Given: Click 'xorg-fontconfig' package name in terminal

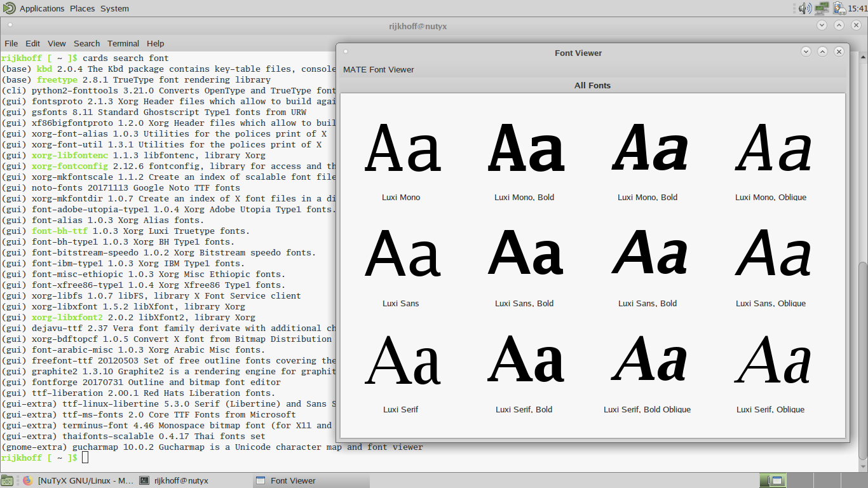Looking at the screenshot, I should tap(70, 166).
